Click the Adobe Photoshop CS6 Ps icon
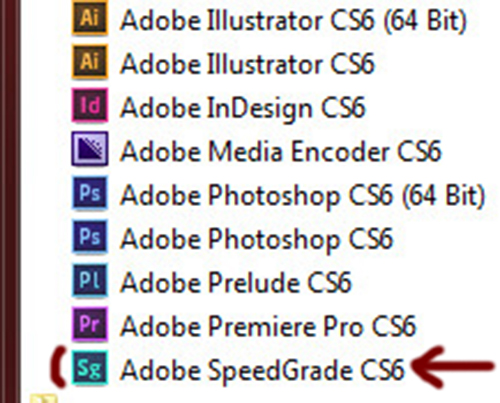This screenshot has width=500, height=403. (x=90, y=236)
